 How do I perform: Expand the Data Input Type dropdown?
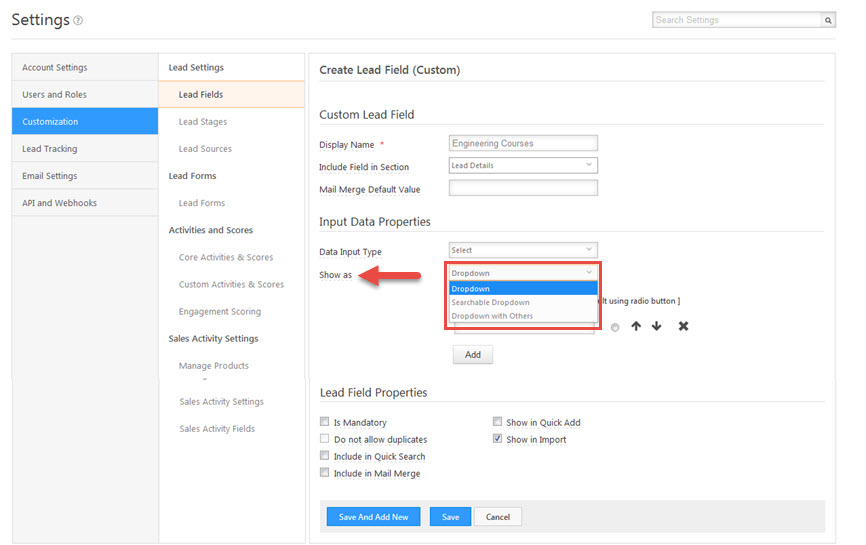pyautogui.click(x=523, y=250)
